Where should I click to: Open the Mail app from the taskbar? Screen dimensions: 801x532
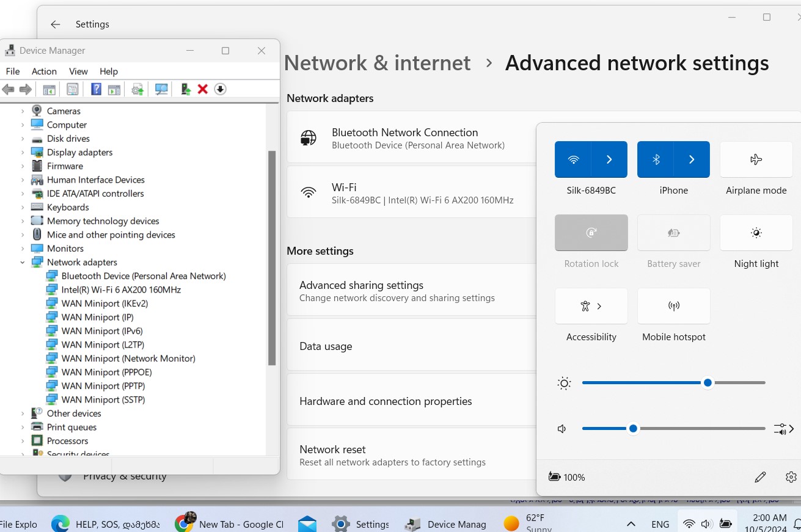pos(307,523)
